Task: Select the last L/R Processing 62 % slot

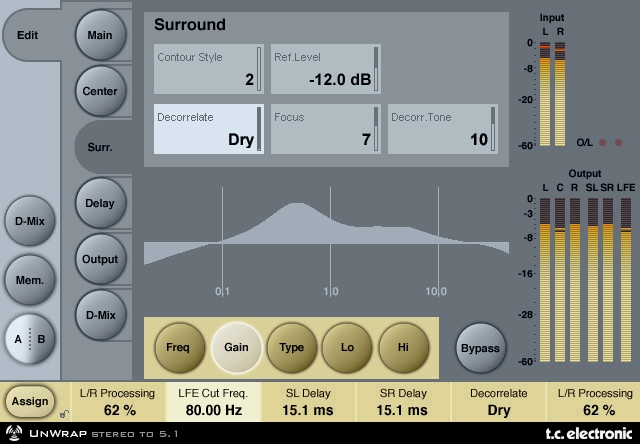Action: [x=593, y=402]
